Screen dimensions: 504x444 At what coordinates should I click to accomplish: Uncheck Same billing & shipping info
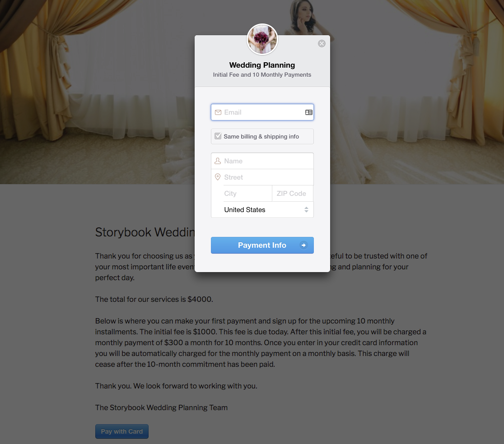(218, 136)
